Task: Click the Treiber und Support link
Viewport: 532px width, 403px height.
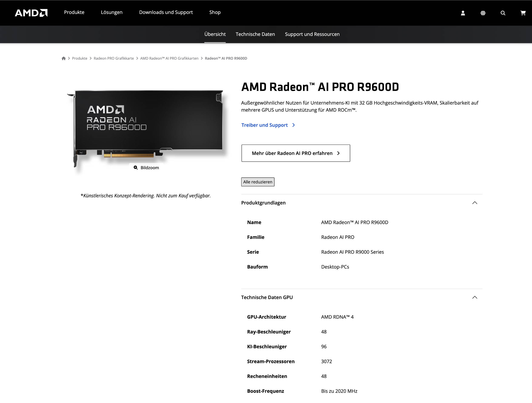Action: 264,125
